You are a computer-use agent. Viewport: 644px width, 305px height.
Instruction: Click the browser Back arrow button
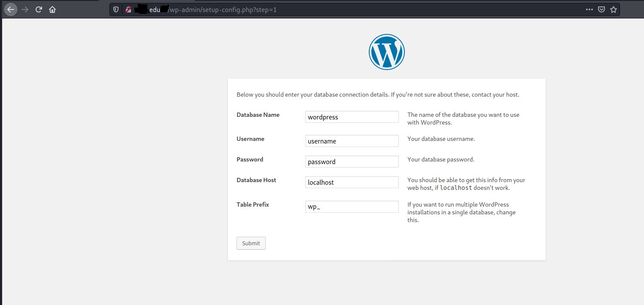click(11, 9)
